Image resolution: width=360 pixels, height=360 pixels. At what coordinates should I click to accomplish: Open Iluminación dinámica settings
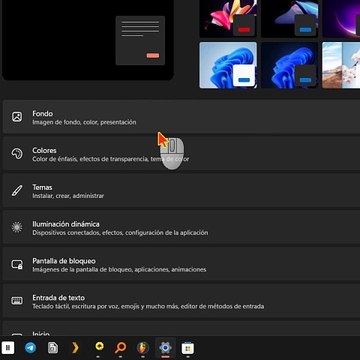point(181,227)
